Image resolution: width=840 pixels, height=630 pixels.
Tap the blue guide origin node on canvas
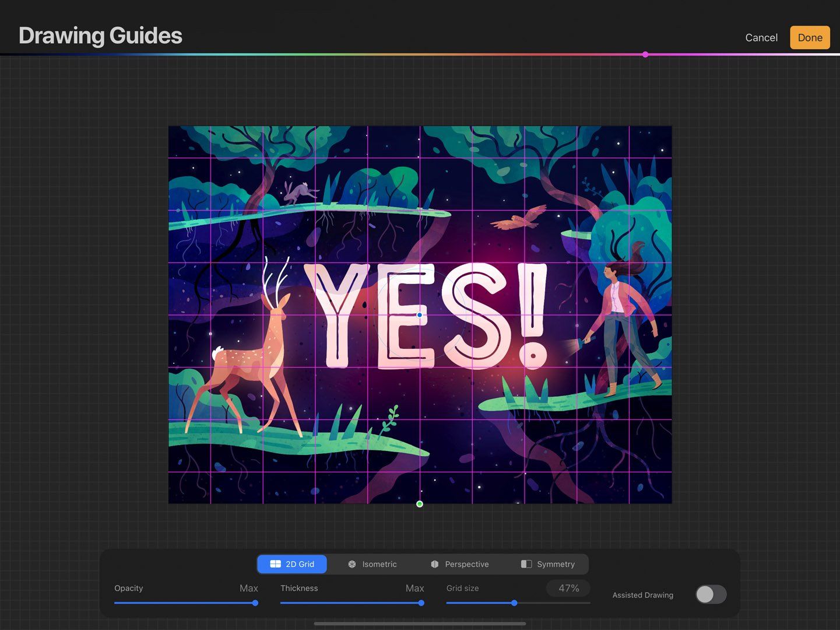(x=419, y=314)
